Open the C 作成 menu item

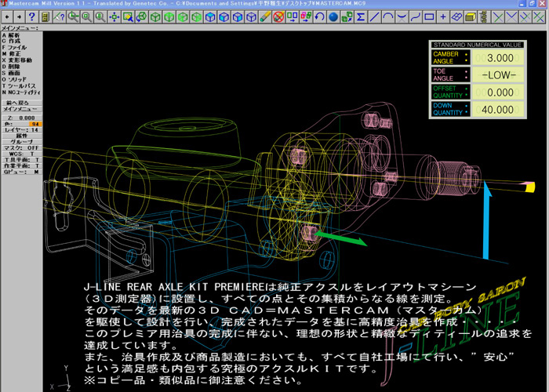coord(11,41)
